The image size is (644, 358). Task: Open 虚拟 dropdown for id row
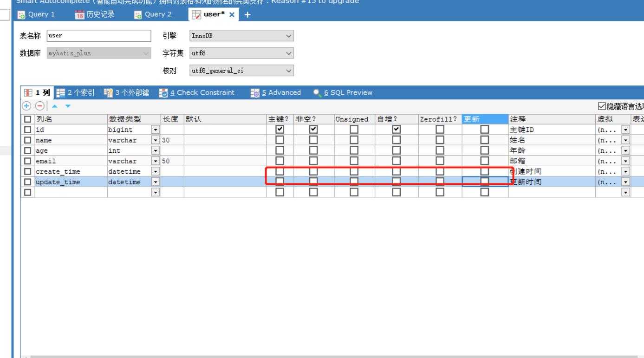(x=625, y=129)
